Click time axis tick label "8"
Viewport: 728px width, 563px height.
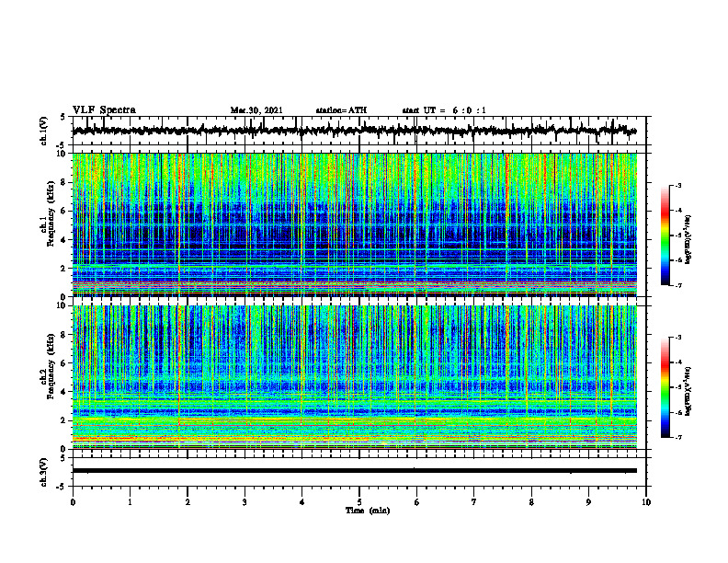531,502
